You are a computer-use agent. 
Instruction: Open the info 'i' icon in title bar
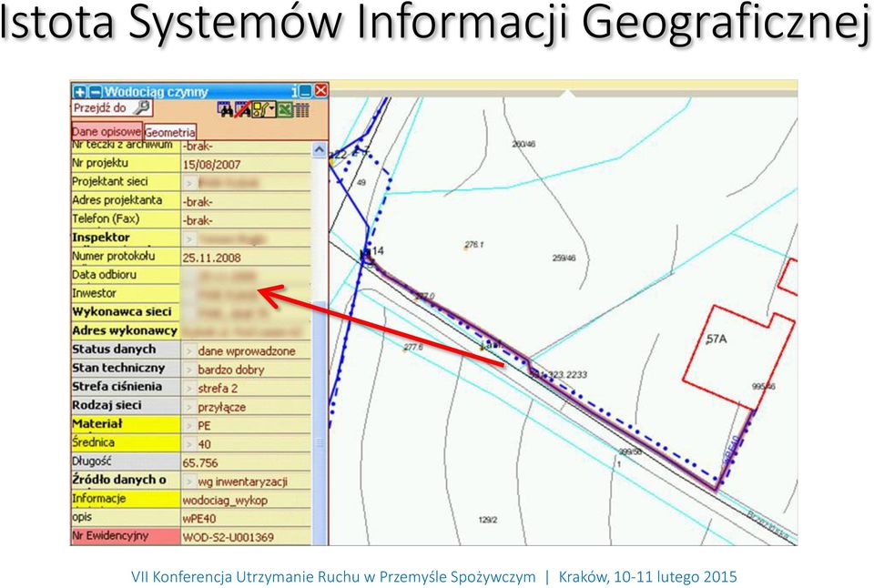294,91
